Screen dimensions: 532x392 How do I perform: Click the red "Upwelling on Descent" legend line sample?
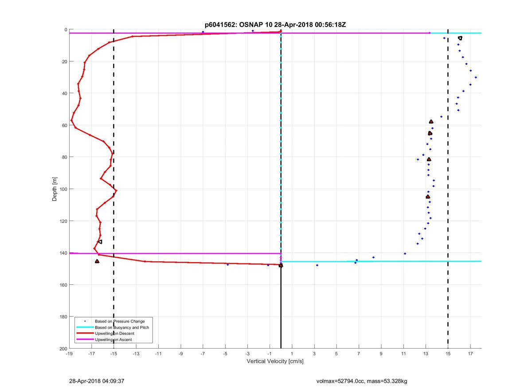[x=85, y=334]
